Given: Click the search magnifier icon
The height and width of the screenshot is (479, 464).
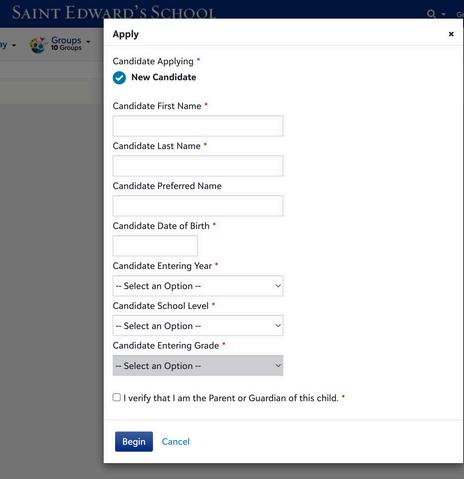Looking at the screenshot, I should click(431, 14).
